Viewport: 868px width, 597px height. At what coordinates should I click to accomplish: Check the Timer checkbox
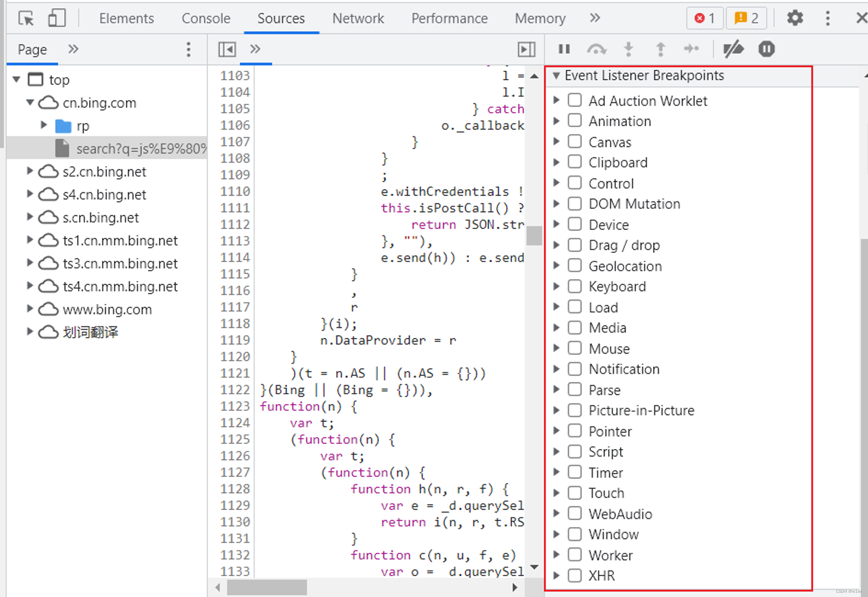click(x=575, y=472)
